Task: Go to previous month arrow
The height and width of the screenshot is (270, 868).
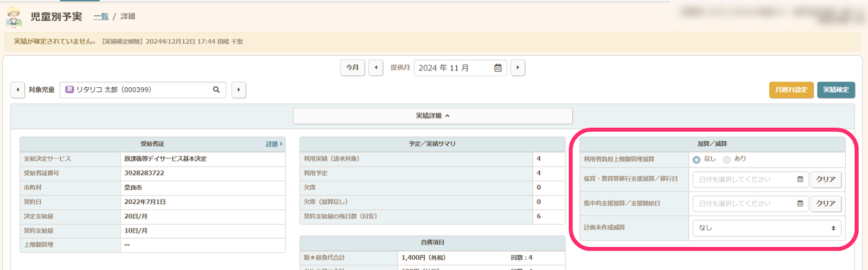Action: pyautogui.click(x=376, y=68)
